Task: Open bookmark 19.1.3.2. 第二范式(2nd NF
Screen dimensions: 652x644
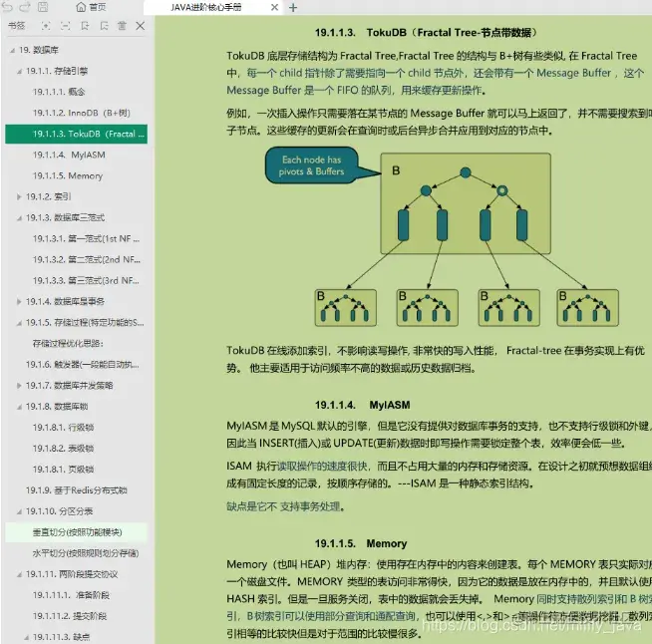Action: [x=87, y=259]
